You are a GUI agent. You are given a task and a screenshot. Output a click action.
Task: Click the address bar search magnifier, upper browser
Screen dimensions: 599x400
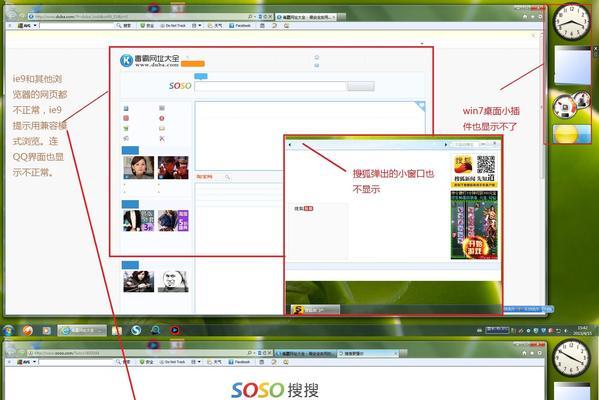(x=250, y=16)
